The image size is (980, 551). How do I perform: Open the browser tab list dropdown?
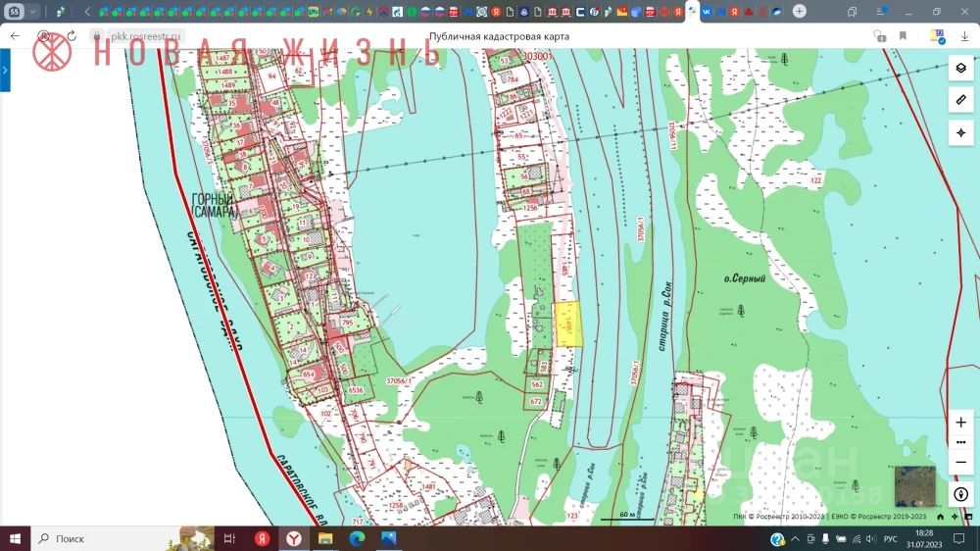point(34,12)
